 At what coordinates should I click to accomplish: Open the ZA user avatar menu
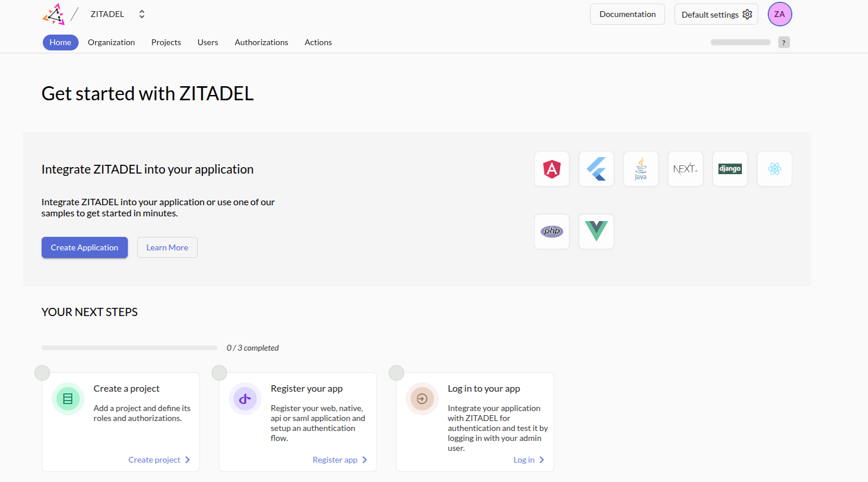pos(779,14)
